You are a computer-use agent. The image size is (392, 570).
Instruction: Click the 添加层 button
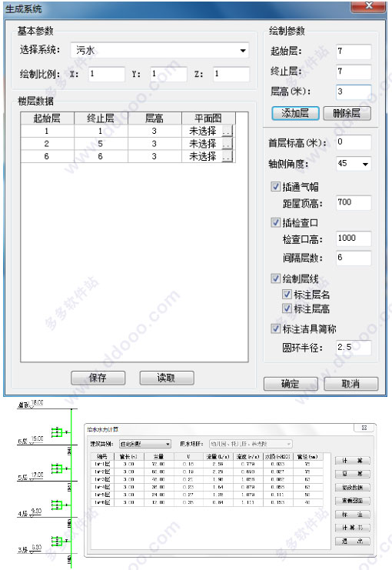point(295,113)
